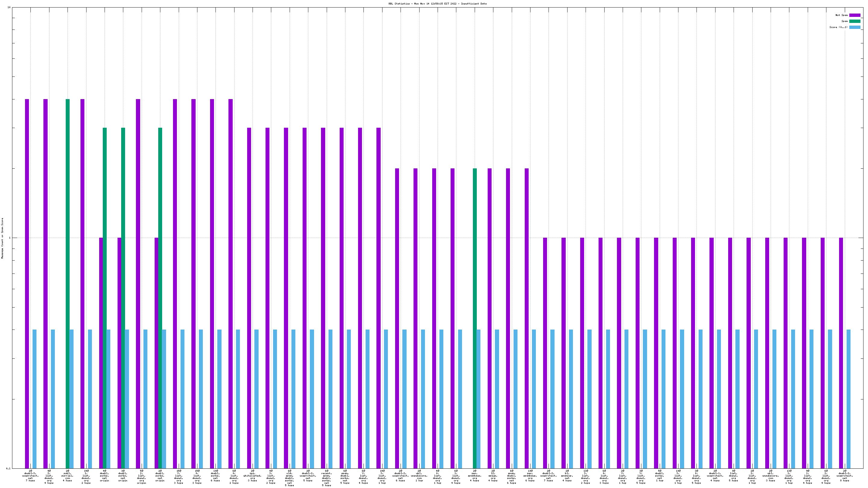
Task: Click the green psbl.surriel.com spam bar
Action: 68,283
